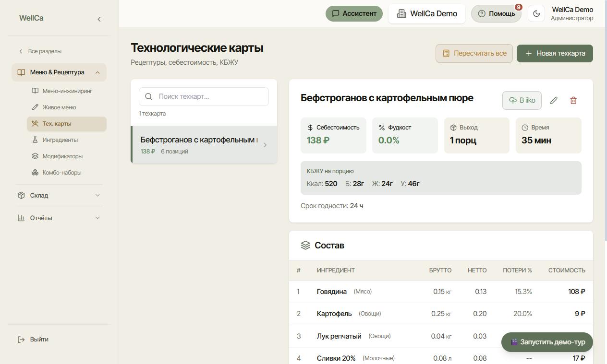607x364 pixels.
Task: Open Комбо-наборы page
Action: (x=67, y=173)
